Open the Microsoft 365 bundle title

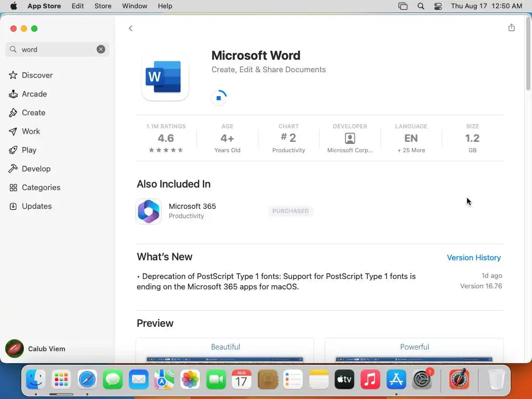pos(192,206)
